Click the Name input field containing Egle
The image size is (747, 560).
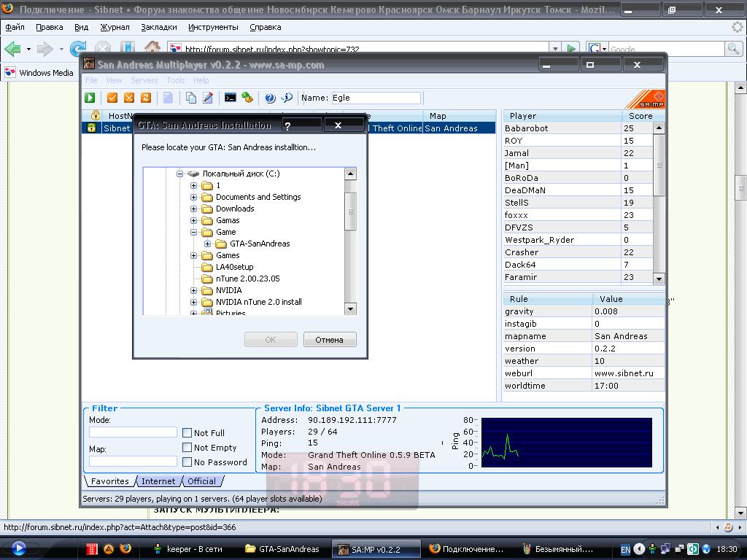point(376,98)
